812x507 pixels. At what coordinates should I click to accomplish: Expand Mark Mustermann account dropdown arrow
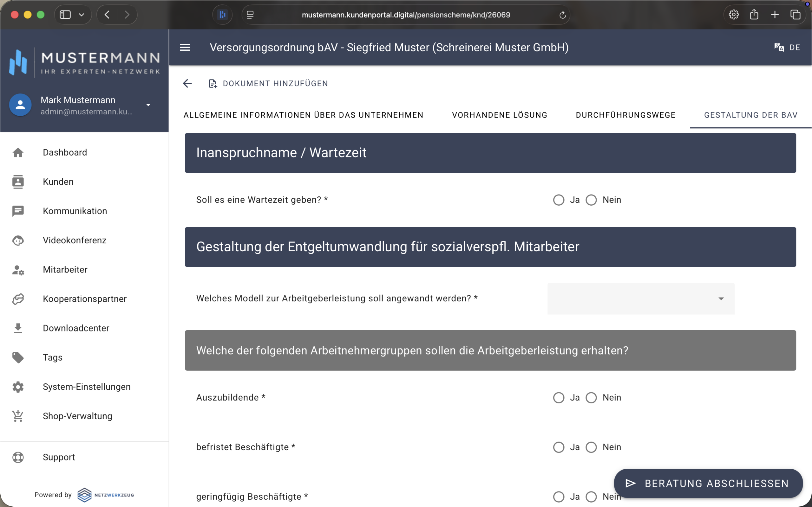pos(148,105)
